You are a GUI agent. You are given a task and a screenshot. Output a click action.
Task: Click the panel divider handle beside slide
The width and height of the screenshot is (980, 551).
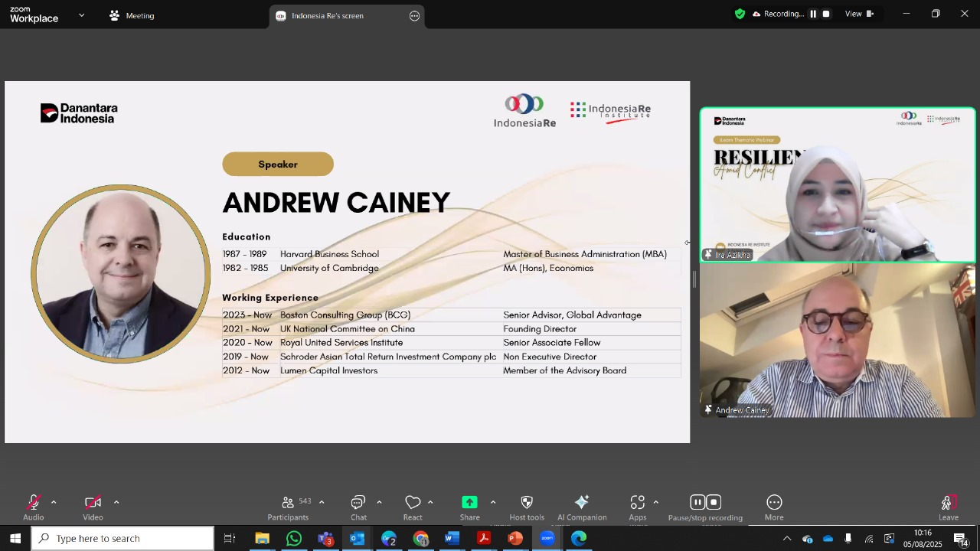click(694, 279)
